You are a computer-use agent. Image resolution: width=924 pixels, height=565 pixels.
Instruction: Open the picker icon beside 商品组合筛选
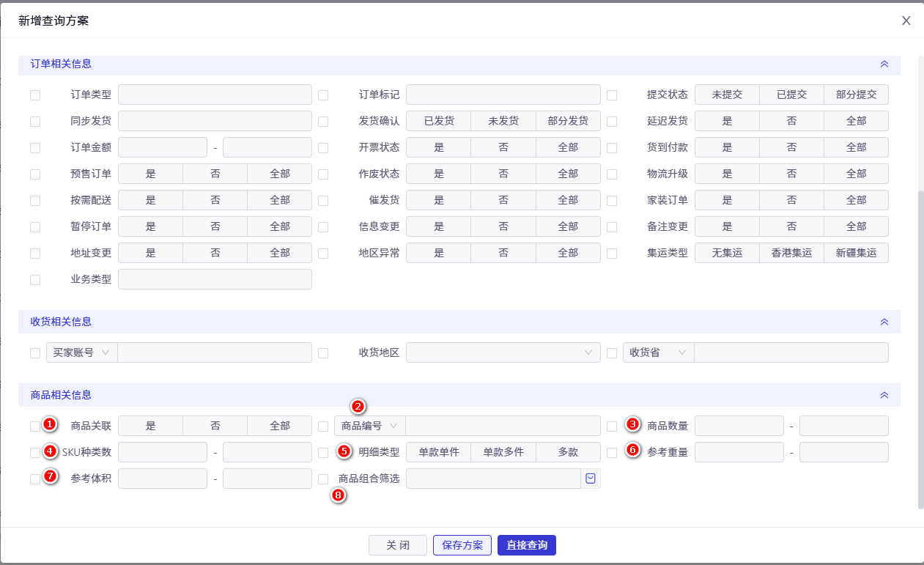click(591, 479)
